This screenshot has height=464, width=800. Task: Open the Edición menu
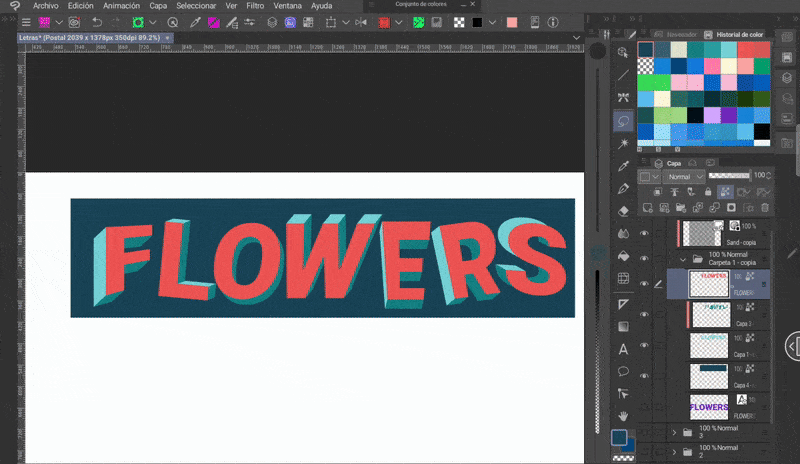(x=81, y=6)
